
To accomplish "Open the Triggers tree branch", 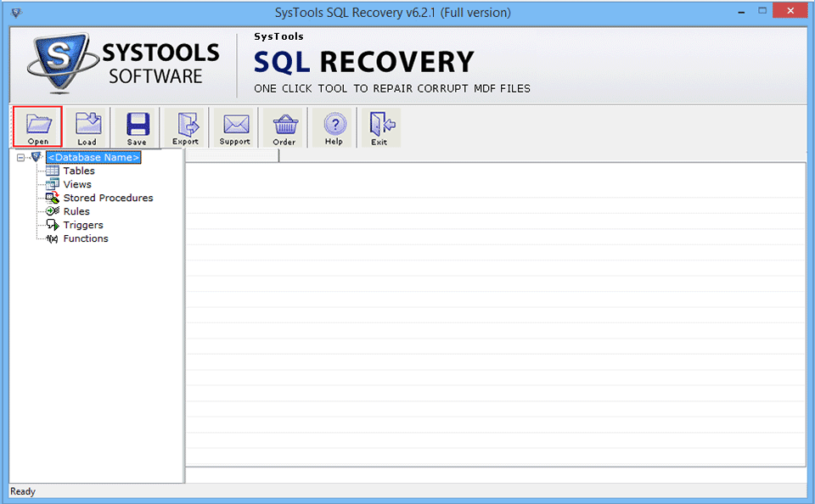I will tap(82, 225).
